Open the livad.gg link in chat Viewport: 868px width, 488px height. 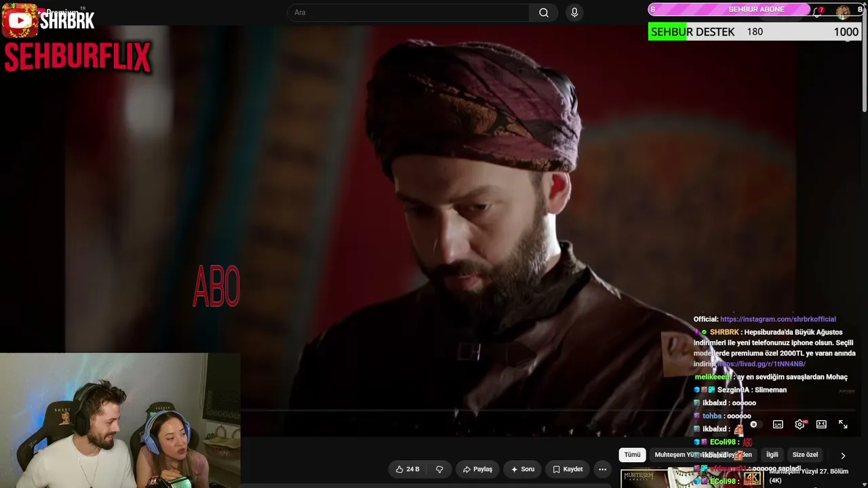click(x=762, y=364)
